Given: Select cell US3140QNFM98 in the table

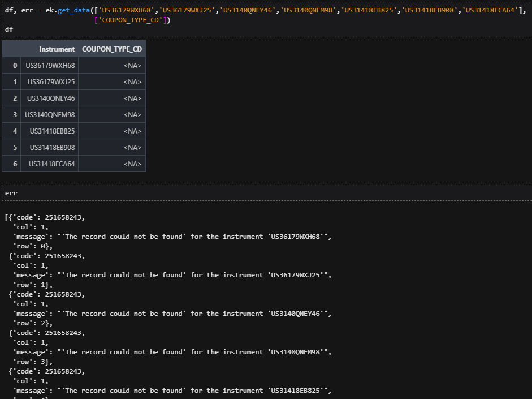Looking at the screenshot, I should (50, 115).
